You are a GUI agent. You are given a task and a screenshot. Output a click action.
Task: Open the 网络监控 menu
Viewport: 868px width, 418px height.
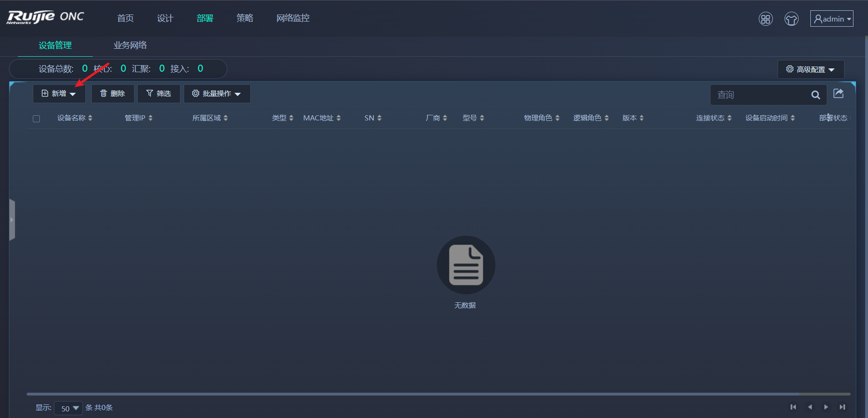(x=293, y=18)
